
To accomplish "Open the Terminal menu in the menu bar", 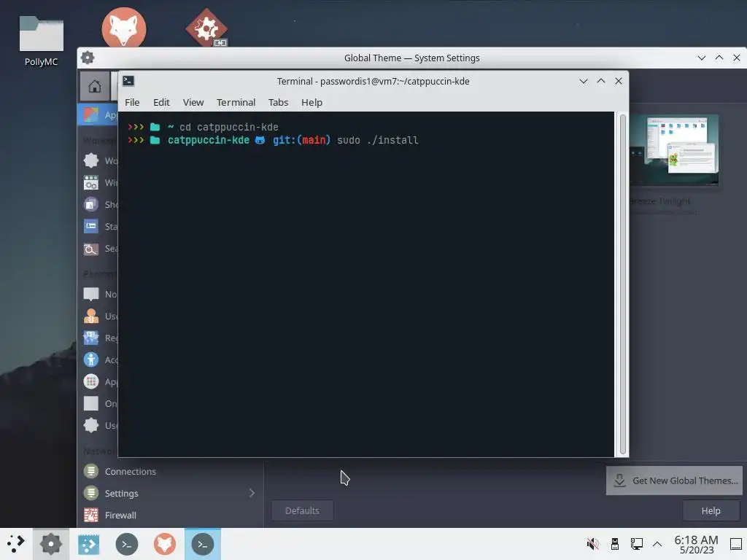I will [236, 102].
